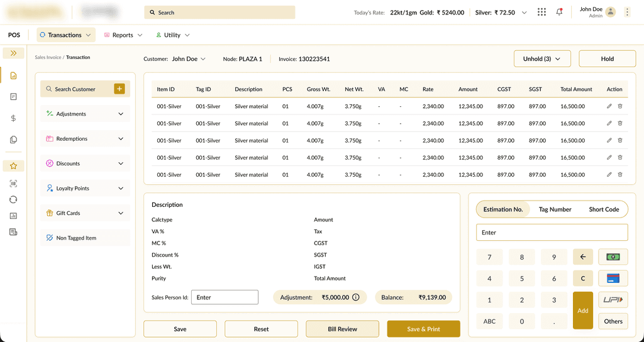Click the Clear C key
The width and height of the screenshot is (644, 342).
583,279
